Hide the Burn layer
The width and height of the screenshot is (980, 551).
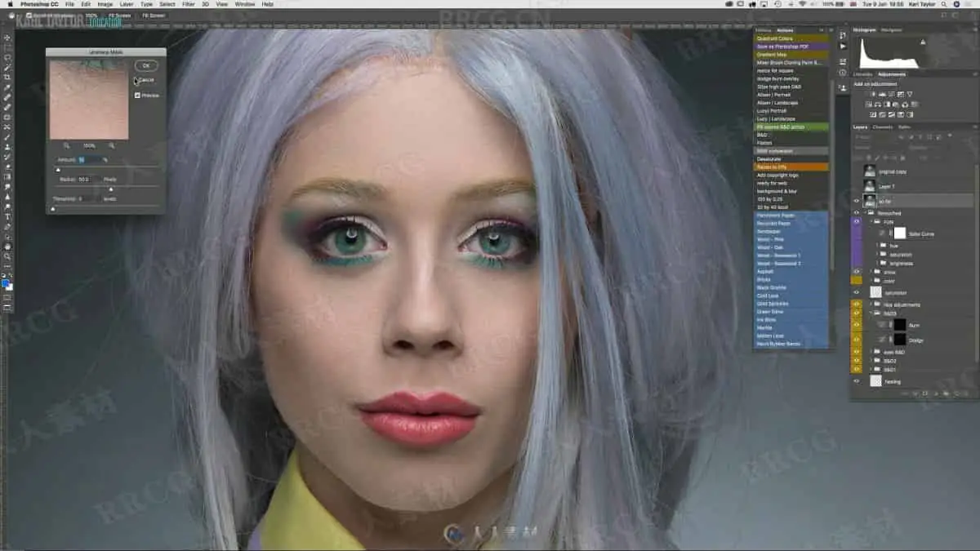[857, 325]
